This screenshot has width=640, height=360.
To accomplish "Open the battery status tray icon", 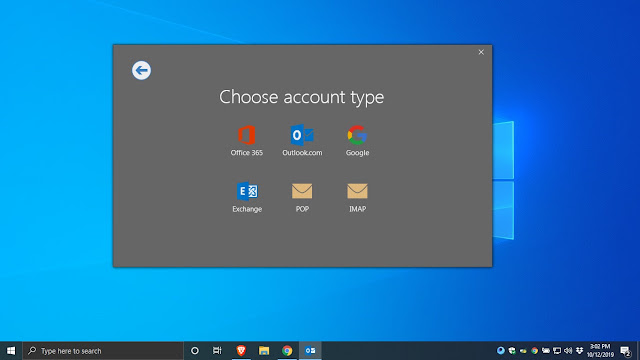I will [x=546, y=351].
